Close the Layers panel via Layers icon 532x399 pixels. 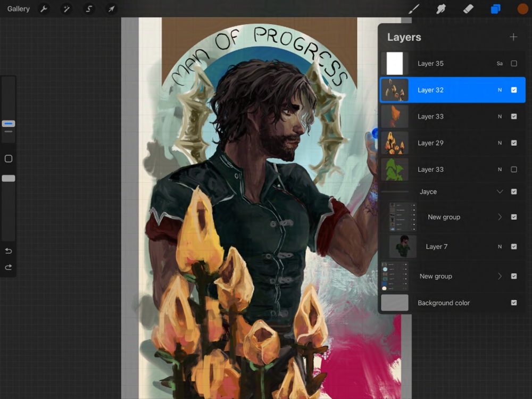(495, 9)
